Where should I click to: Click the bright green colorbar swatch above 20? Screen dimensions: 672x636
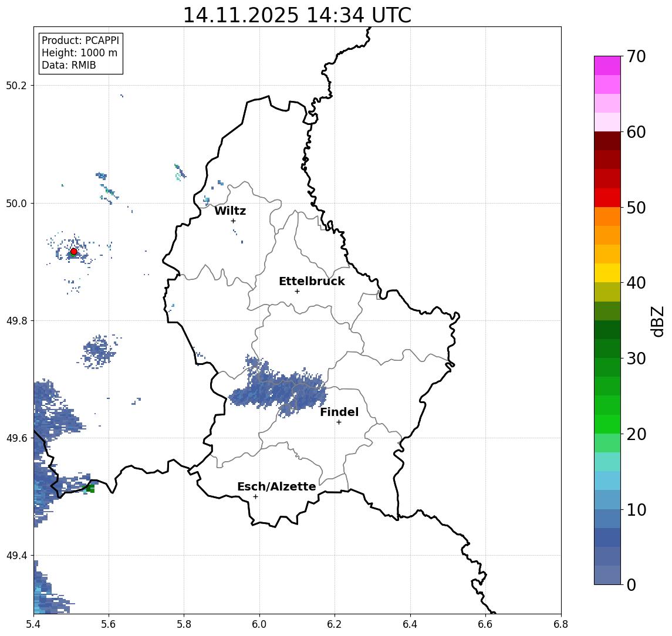(607, 424)
